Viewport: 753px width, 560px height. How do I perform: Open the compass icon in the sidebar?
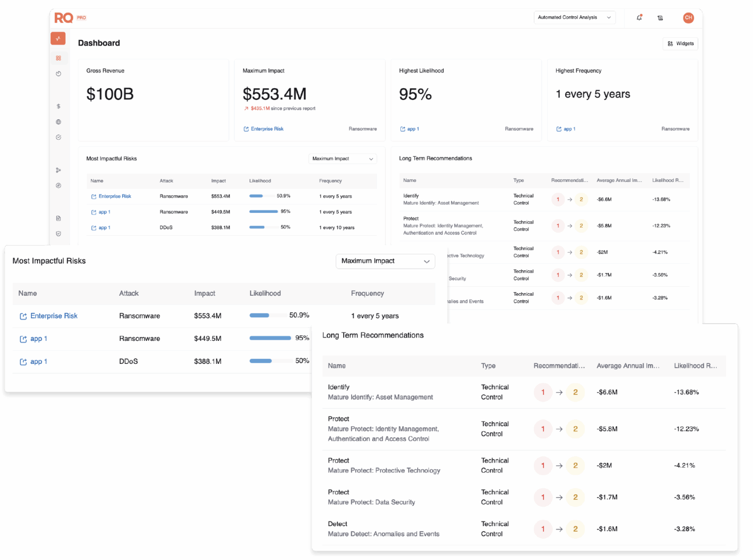(x=58, y=185)
